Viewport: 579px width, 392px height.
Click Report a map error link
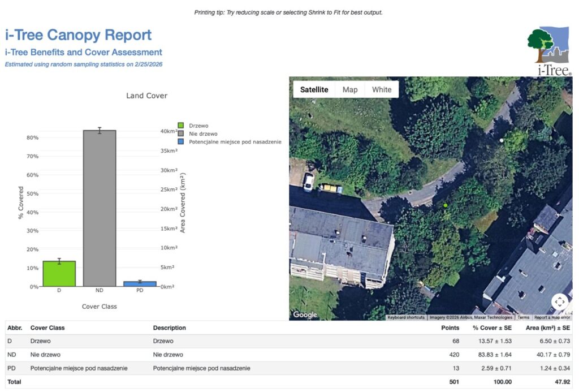click(552, 317)
